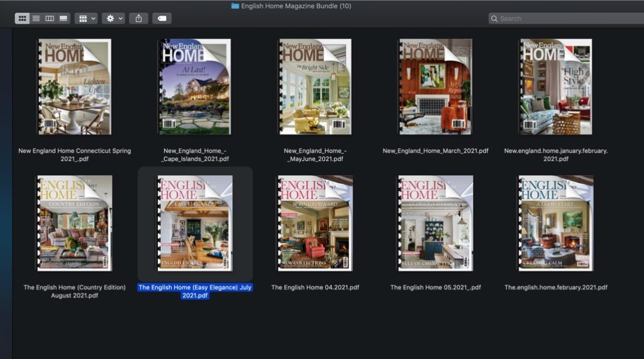This screenshot has width=644, height=359.
Task: Switch to column view
Action: click(x=50, y=18)
